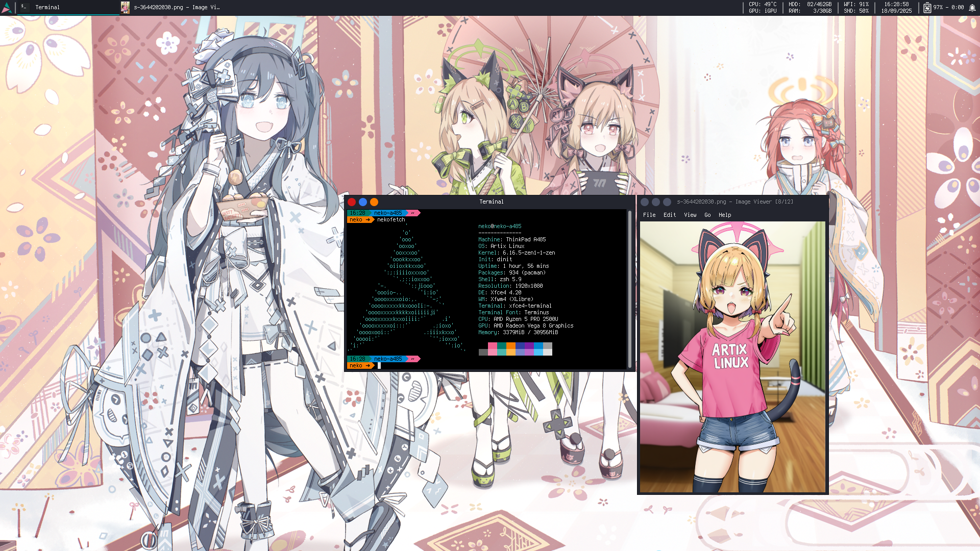Click the clock and date display

[x=896, y=8]
